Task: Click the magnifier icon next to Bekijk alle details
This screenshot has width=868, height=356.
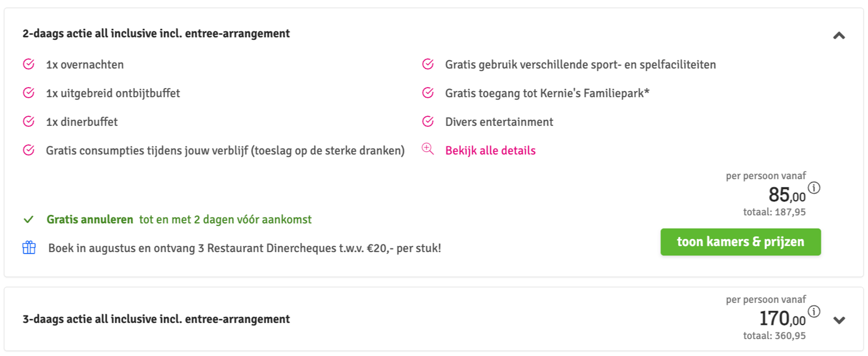Action: pyautogui.click(x=428, y=149)
